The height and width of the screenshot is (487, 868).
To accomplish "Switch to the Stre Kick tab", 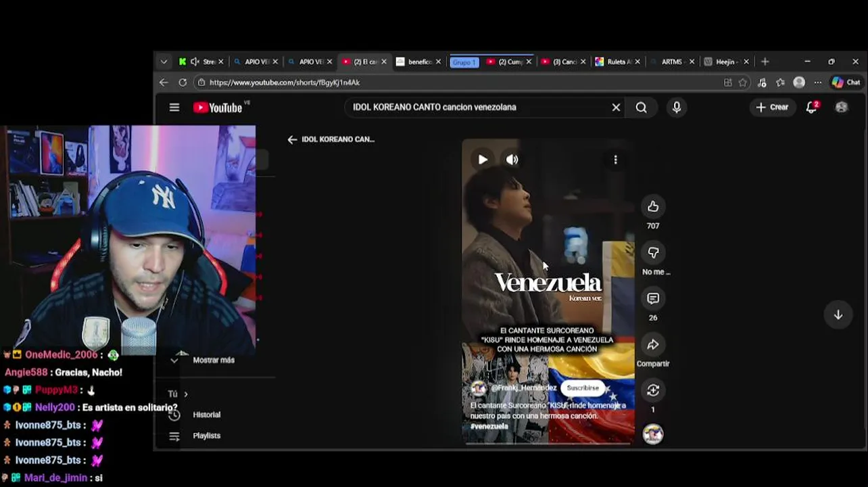I will pyautogui.click(x=201, y=62).
